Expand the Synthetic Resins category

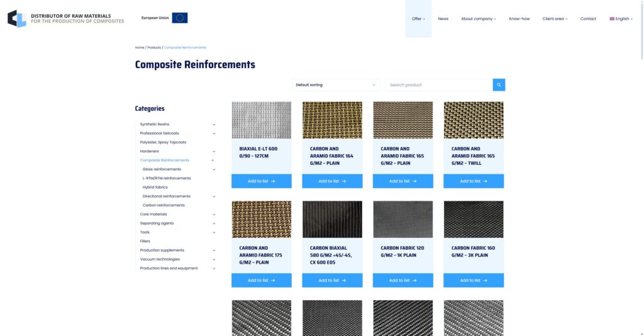214,125
